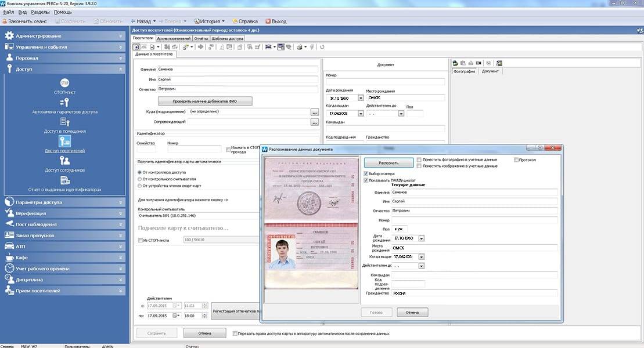Open Дата рождения date dropdown in dialog

tap(422, 238)
